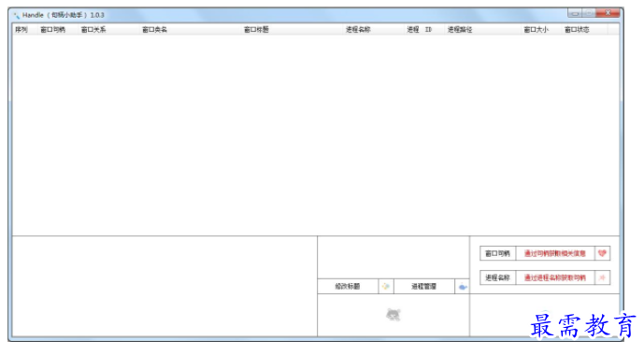This screenshot has height=355, width=644.
Task: Click the 进程名称 label button on right panel
Action: [497, 277]
